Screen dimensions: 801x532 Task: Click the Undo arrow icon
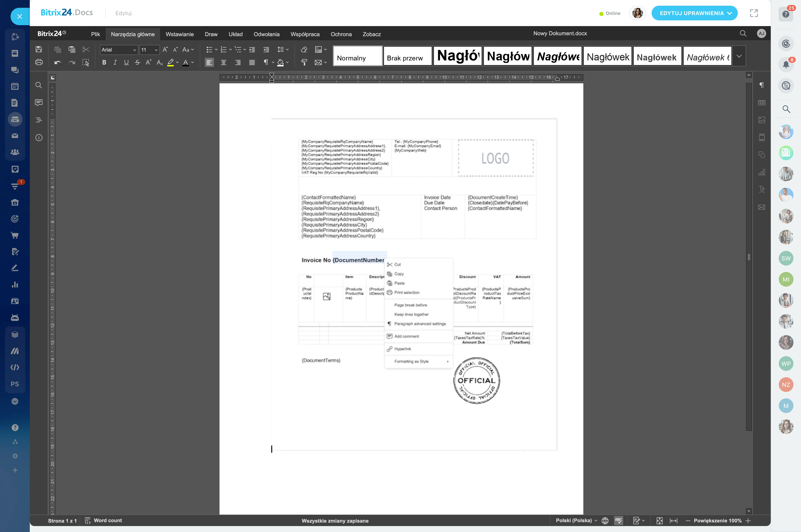(x=57, y=62)
